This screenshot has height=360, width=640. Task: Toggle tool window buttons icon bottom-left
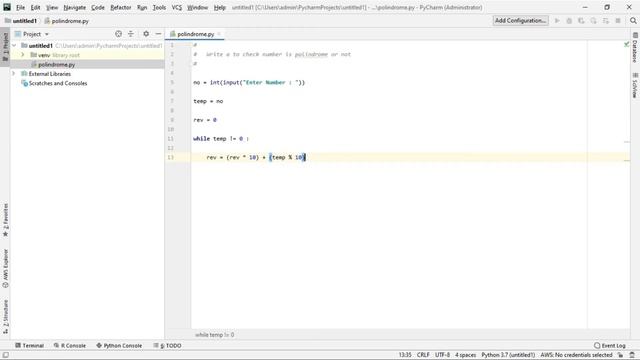[x=6, y=355]
